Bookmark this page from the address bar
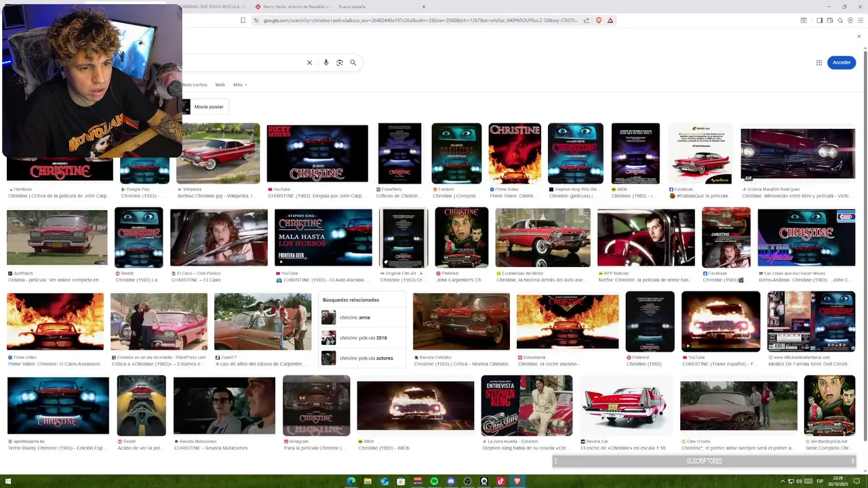 click(x=243, y=20)
